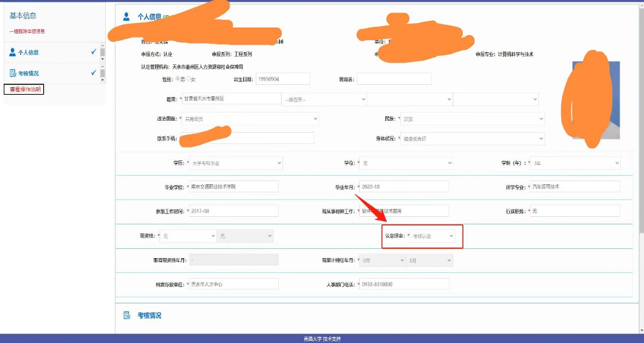Select the 男 gender radio button
Image resolution: width=644 pixels, height=343 pixels.
pyautogui.click(x=176, y=79)
